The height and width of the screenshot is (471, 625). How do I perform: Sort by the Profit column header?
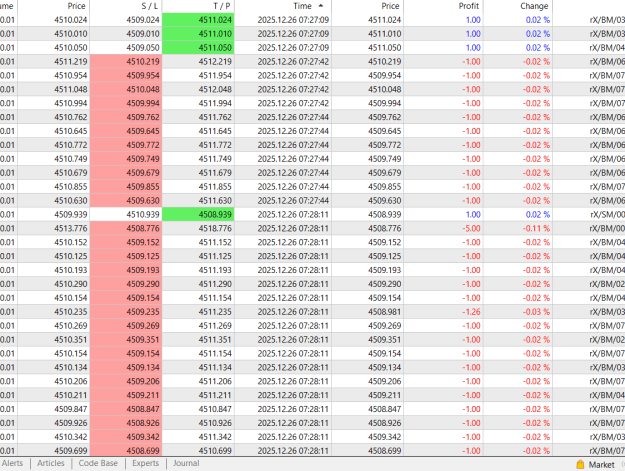(x=444, y=6)
